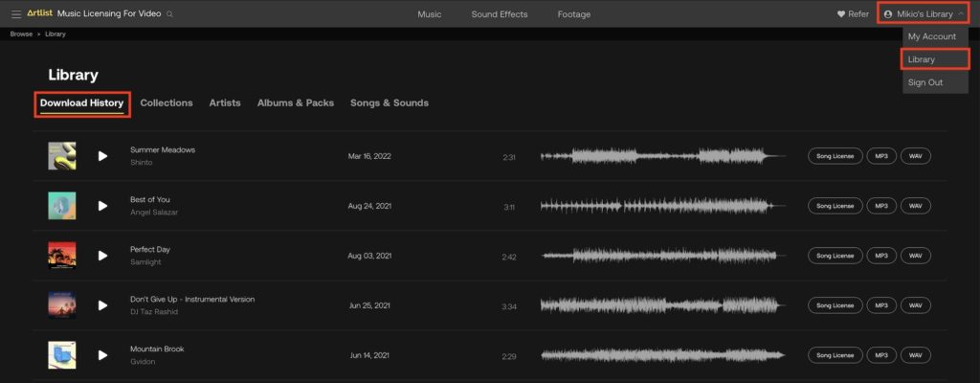Image resolution: width=980 pixels, height=383 pixels.
Task: Click the Artlist logo
Action: [x=39, y=14]
